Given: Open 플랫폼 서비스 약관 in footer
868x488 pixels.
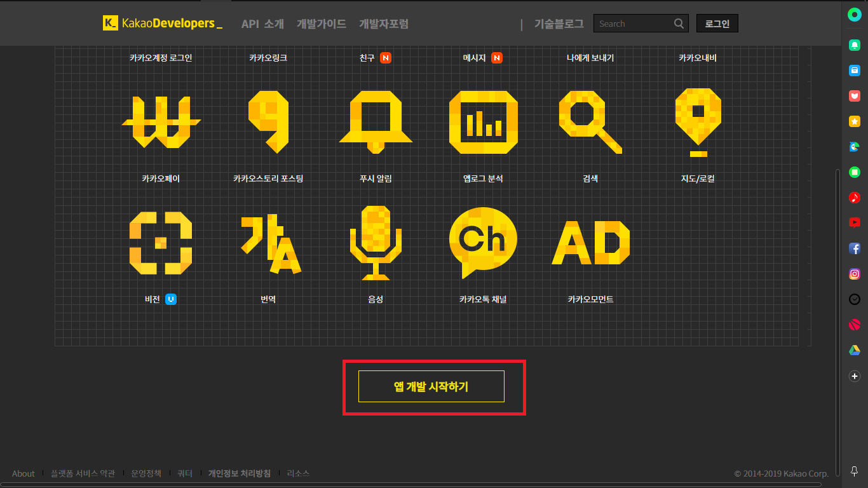Looking at the screenshot, I should (83, 473).
